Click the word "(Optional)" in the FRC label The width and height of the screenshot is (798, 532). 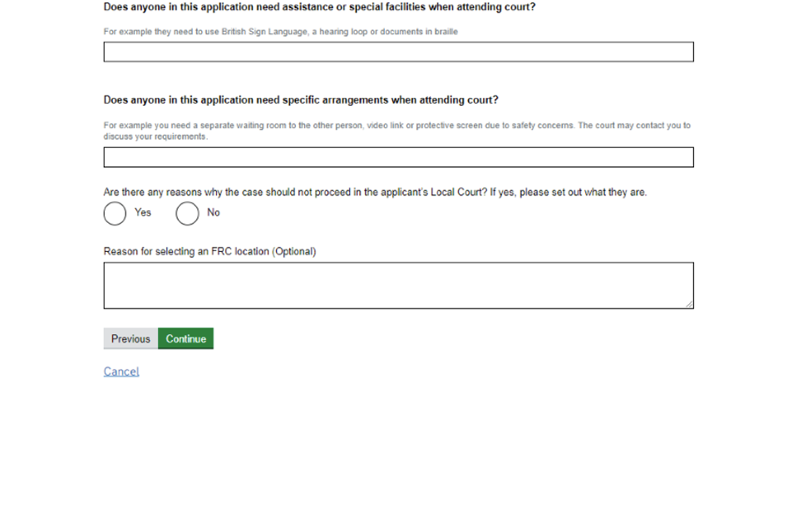tap(294, 251)
